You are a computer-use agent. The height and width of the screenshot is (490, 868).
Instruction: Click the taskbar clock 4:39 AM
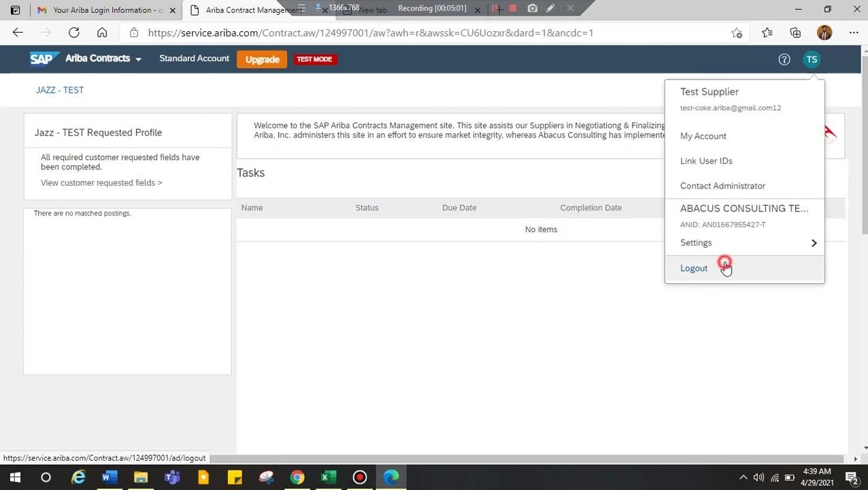coord(816,477)
